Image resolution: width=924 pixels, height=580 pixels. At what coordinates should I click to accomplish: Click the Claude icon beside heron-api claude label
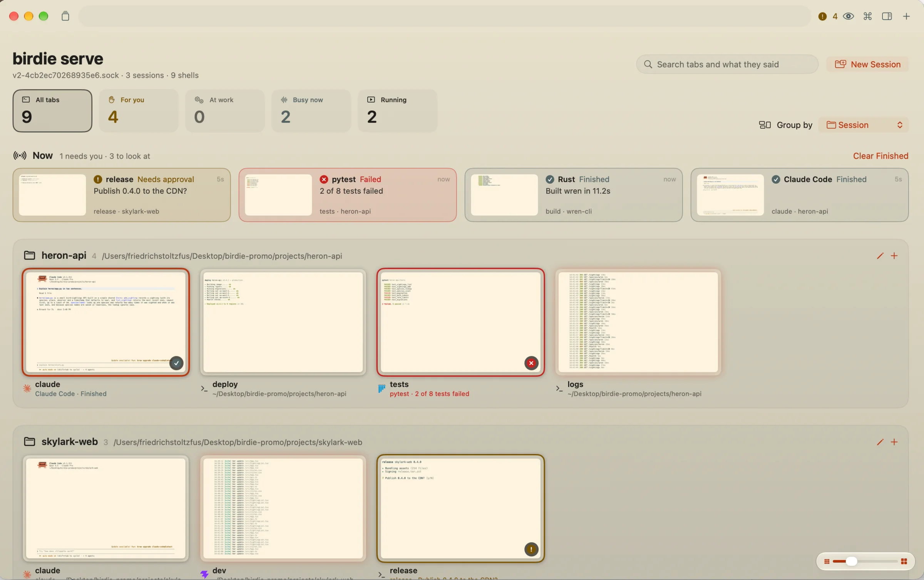tap(27, 389)
